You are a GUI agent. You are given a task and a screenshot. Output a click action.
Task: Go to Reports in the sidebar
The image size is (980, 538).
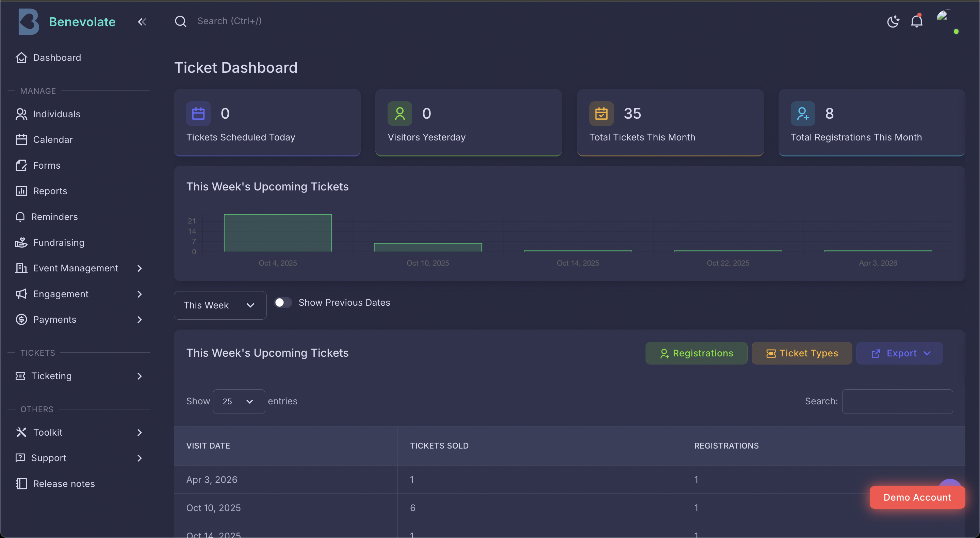(50, 191)
